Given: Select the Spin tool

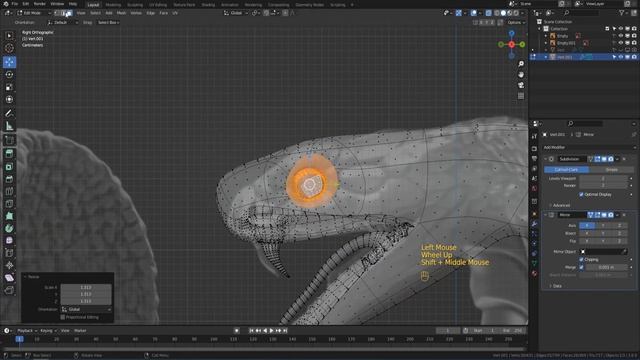Looking at the screenshot, I should click(x=9, y=228).
